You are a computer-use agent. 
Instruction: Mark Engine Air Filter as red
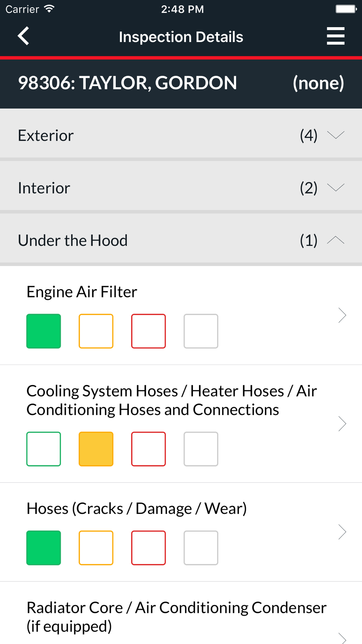(x=148, y=331)
